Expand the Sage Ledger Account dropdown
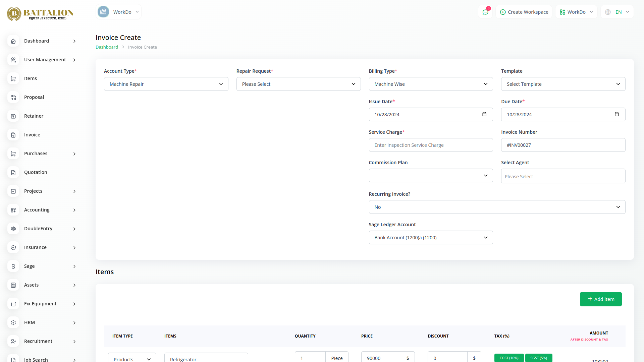 [x=431, y=238]
